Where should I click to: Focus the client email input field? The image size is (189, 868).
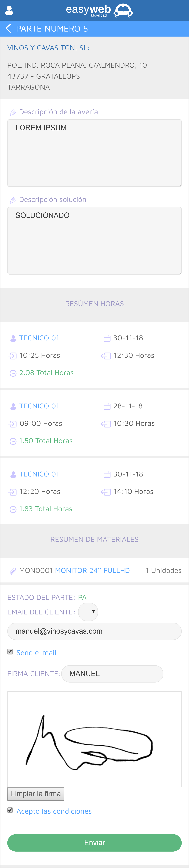click(x=94, y=631)
